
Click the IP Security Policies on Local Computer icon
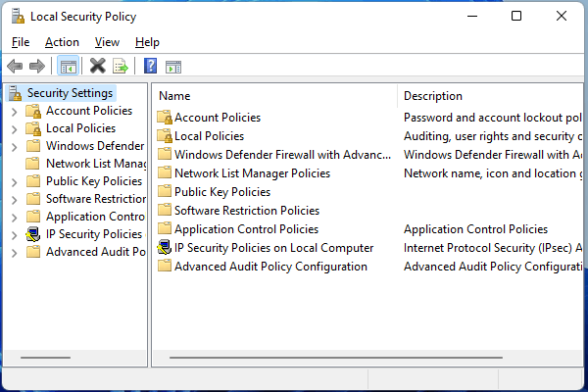point(165,247)
